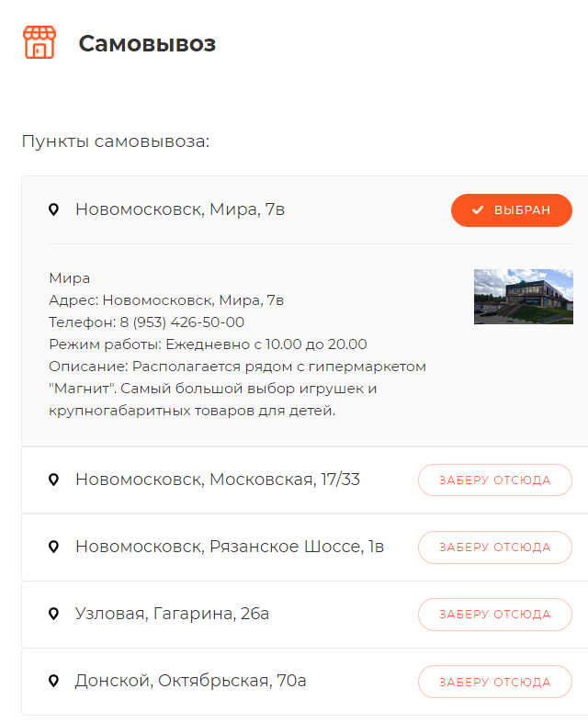The width and height of the screenshot is (588, 723).
Task: Click the pin icon for Московская, 17/33
Action: 53,480
